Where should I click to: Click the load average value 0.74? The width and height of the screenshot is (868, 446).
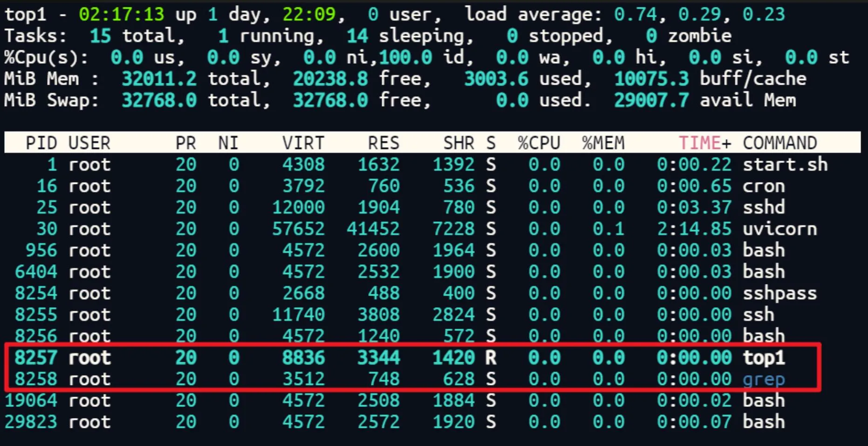click(x=635, y=14)
